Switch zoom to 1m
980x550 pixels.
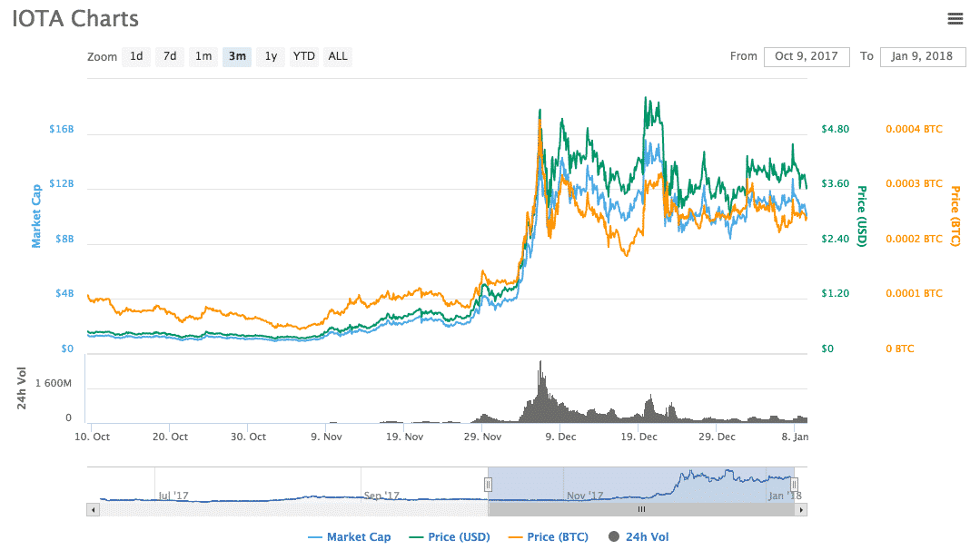[x=203, y=56]
